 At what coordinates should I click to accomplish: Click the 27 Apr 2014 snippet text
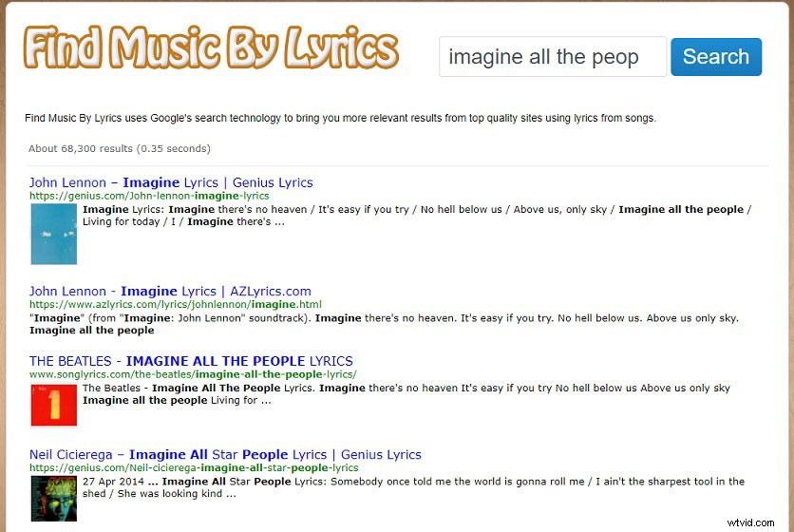413,487
